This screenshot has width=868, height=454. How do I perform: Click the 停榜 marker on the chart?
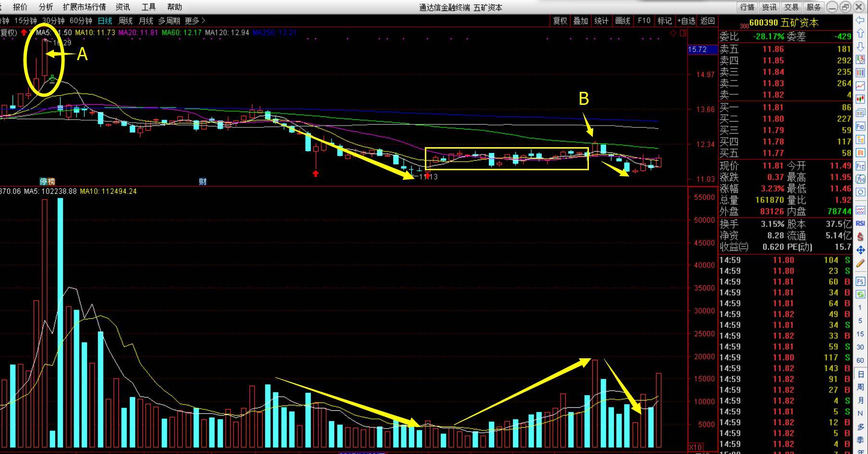pos(48,181)
